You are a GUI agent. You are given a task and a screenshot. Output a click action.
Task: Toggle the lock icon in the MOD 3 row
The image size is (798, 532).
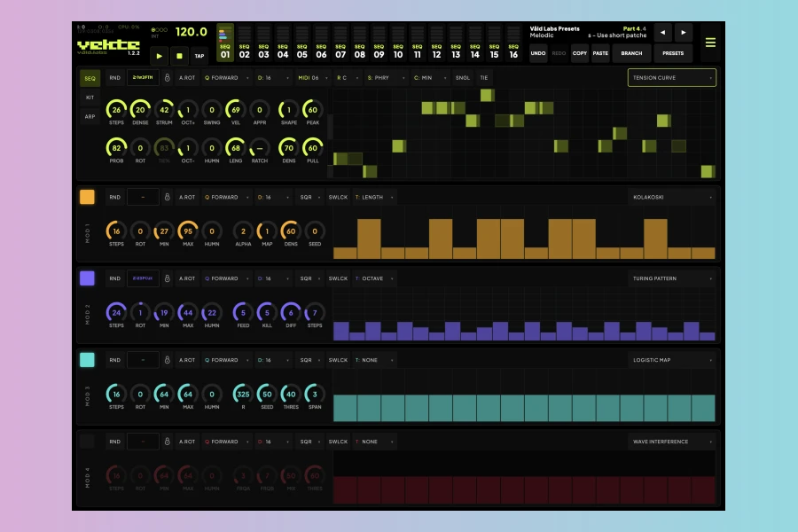click(x=167, y=360)
